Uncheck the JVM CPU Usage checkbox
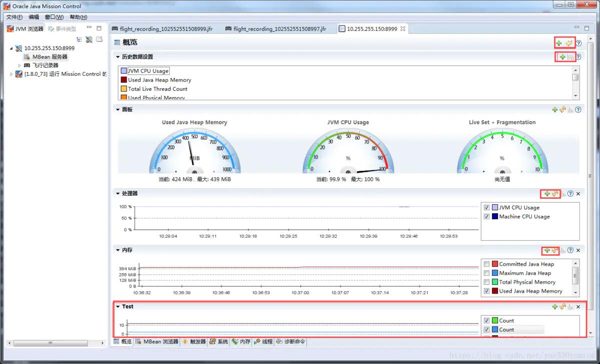The height and width of the screenshot is (364, 600). pos(486,208)
